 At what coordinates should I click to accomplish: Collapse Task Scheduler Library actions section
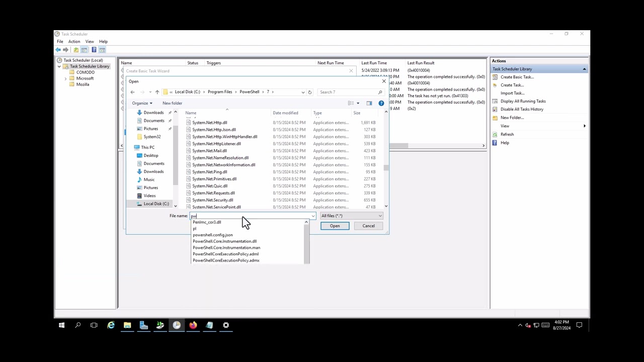(584, 69)
